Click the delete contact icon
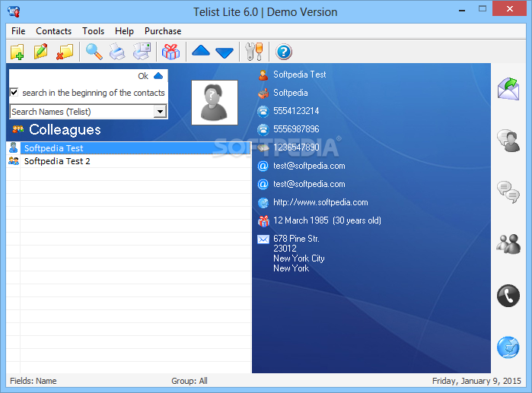532x393 pixels. pyautogui.click(x=65, y=52)
